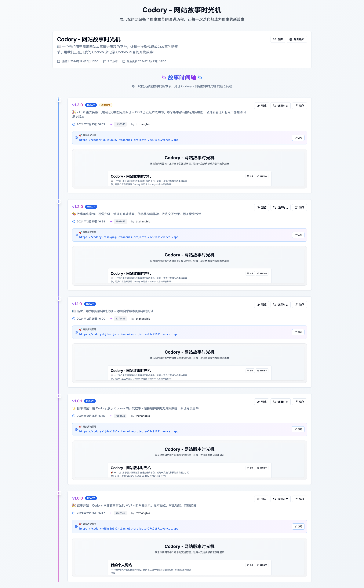Click the v1.3.0 screenshot thumbnail
Image resolution: width=364 pixels, height=588 pixels.
[x=189, y=169]
